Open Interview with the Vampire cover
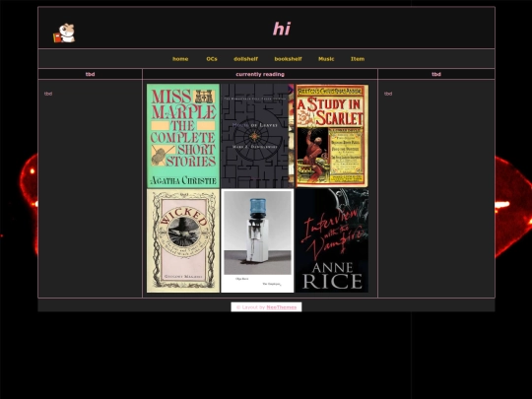The width and height of the screenshot is (532, 399). [x=332, y=240]
